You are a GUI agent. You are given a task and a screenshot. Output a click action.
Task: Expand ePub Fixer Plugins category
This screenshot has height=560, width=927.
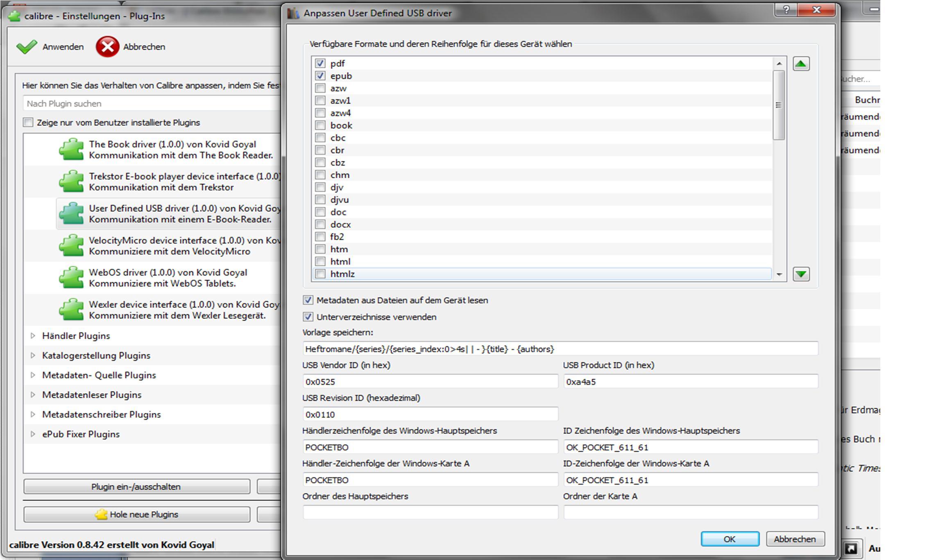coord(33,434)
